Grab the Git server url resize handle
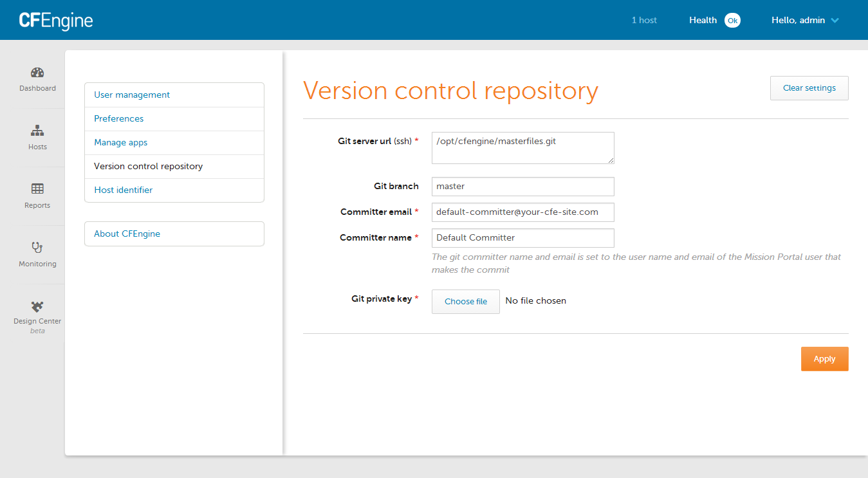Screen dimensions: 868x478 [x=610, y=160]
